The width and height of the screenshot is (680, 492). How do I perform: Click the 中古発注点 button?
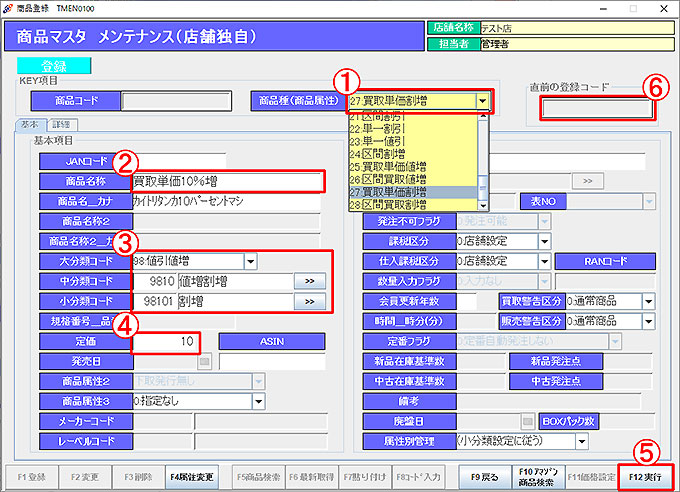pos(556,381)
